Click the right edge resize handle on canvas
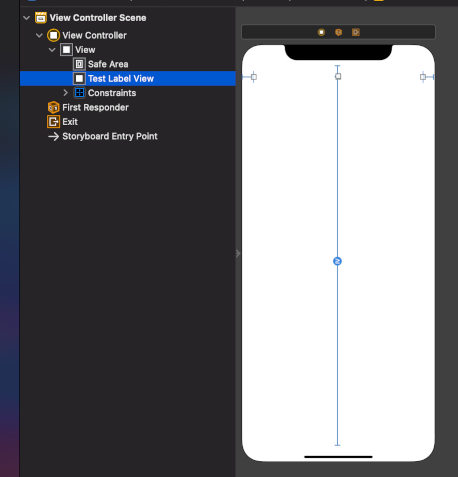458x477 pixels. pos(423,77)
